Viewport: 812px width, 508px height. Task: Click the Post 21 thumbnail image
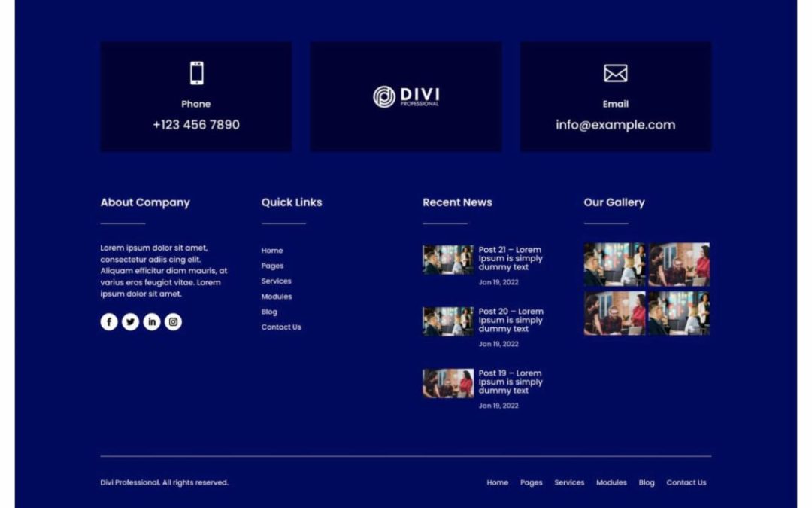[448, 260]
